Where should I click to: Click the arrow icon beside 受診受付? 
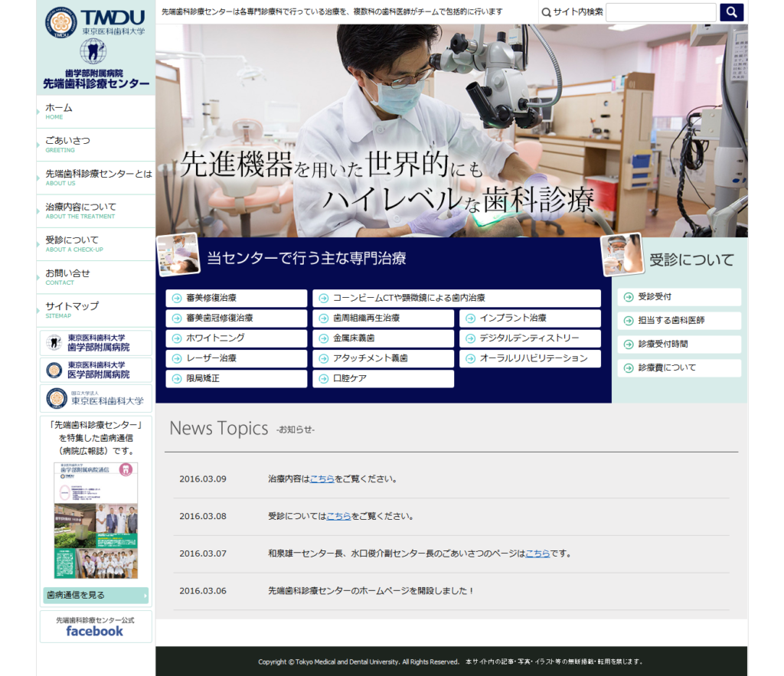[x=629, y=297]
